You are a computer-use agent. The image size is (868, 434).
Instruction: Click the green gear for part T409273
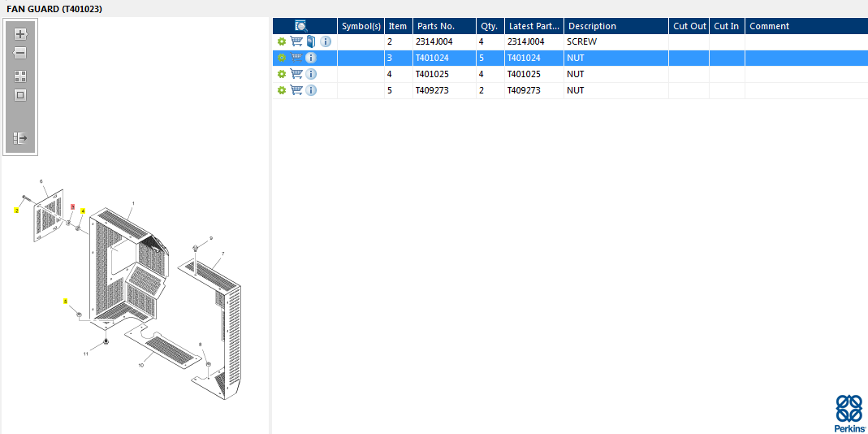[282, 90]
